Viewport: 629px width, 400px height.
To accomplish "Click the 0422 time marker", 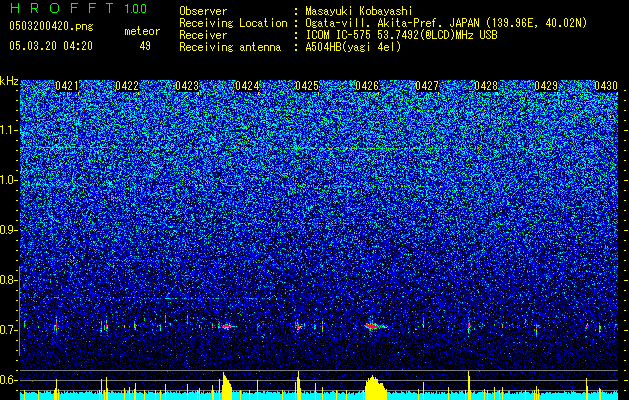I will click(x=127, y=86).
